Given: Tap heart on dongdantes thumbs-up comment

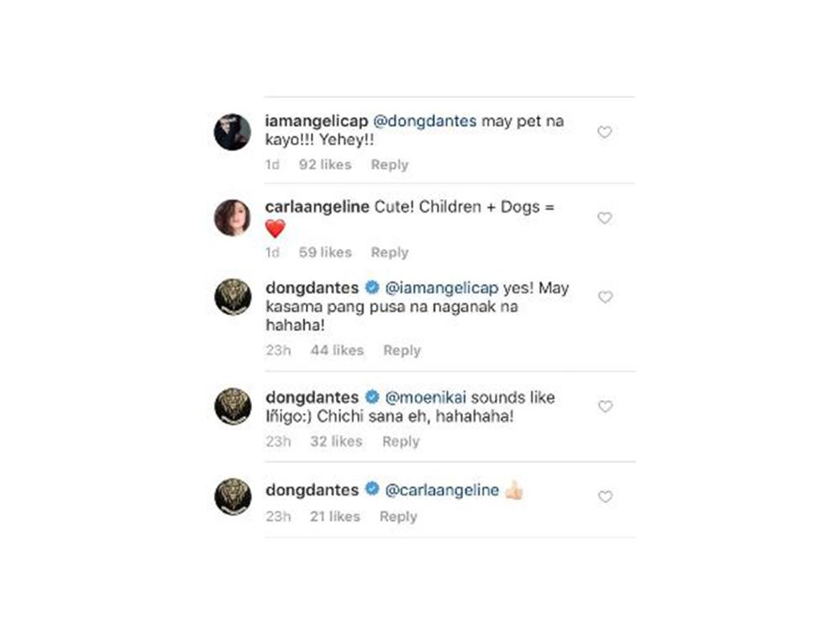Looking at the screenshot, I should tap(605, 496).
